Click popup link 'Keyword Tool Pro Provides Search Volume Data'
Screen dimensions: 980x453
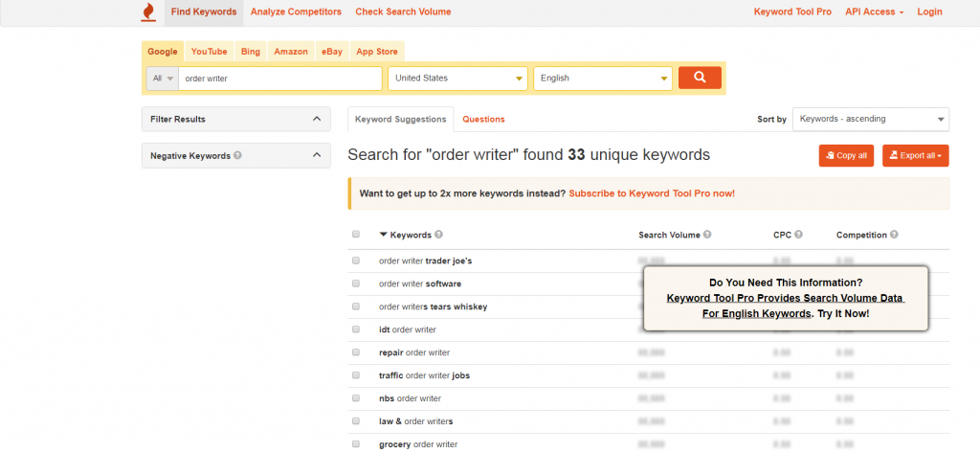[x=786, y=299]
